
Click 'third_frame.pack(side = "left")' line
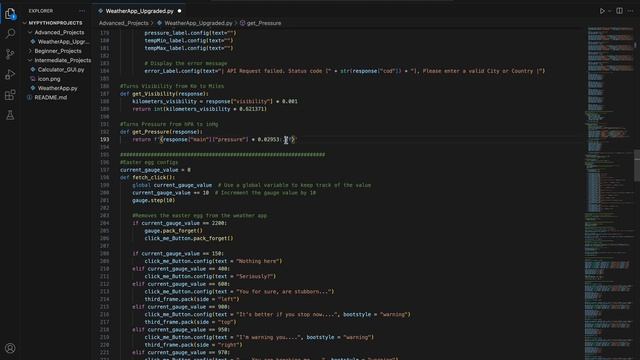click(192, 299)
